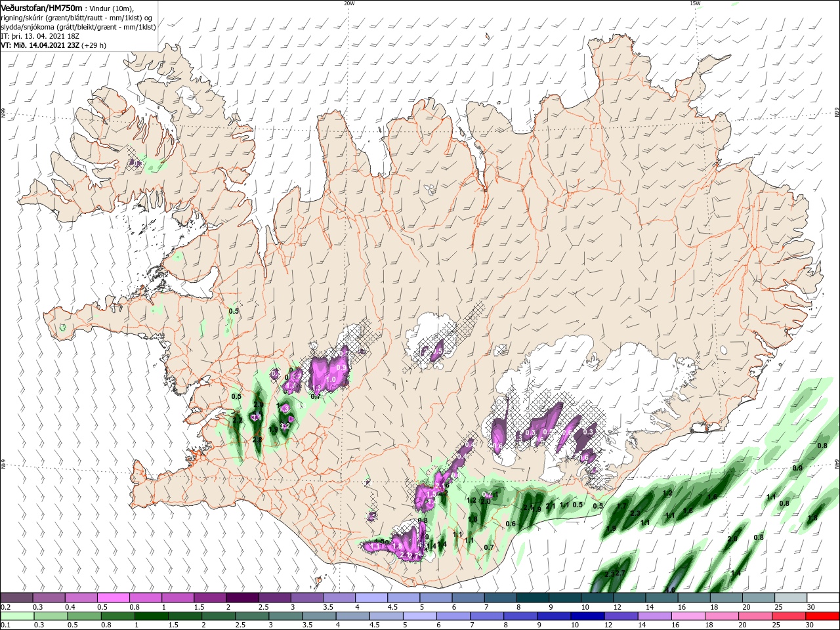Viewport: 840px width, 630px height.
Task: Click the '0.1' label in the rain legend
Action: [x=6, y=625]
